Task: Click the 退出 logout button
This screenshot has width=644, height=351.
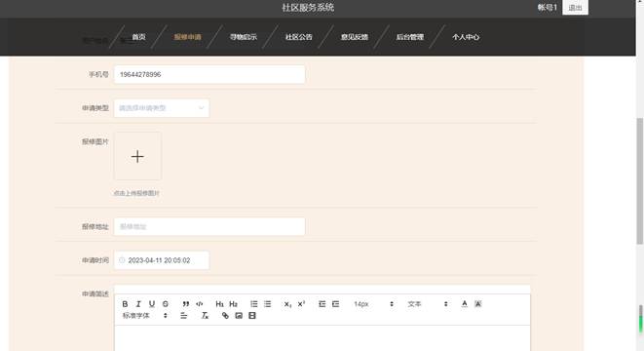Action: pos(575,8)
